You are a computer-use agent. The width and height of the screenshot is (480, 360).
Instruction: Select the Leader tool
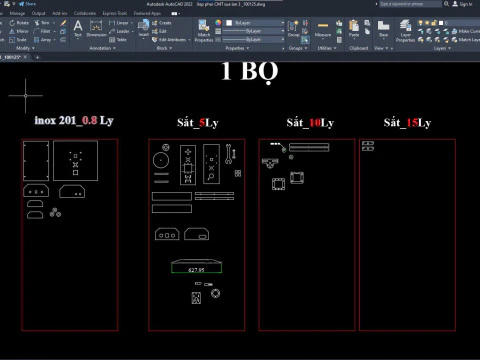tap(119, 31)
